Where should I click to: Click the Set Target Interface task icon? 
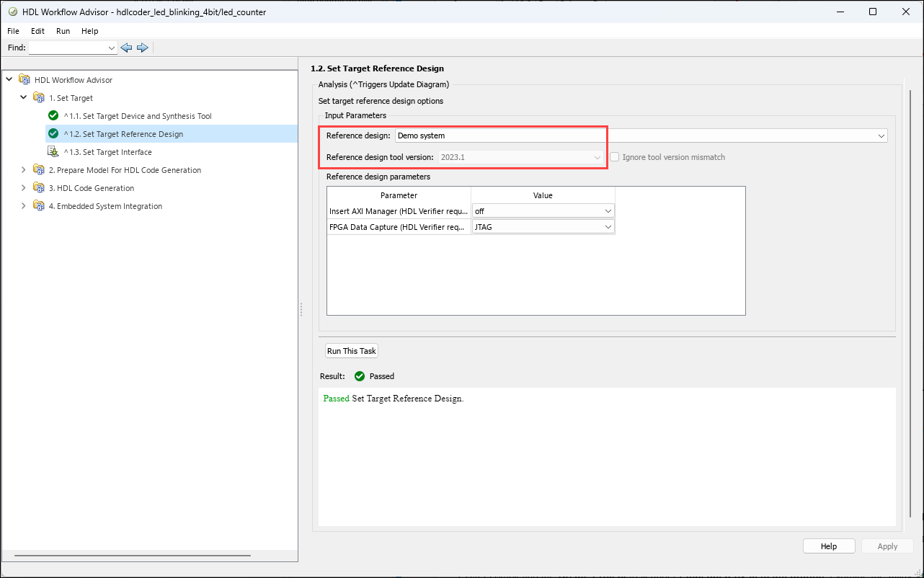tap(53, 152)
